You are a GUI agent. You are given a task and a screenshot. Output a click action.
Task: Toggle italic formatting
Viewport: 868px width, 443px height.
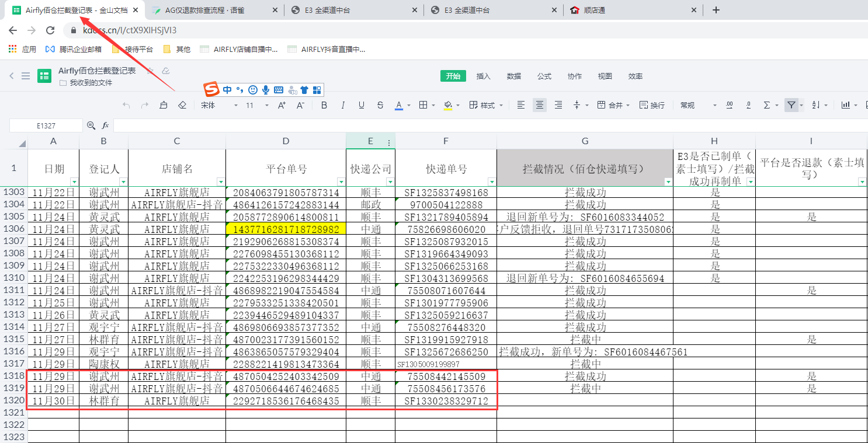[x=343, y=105]
